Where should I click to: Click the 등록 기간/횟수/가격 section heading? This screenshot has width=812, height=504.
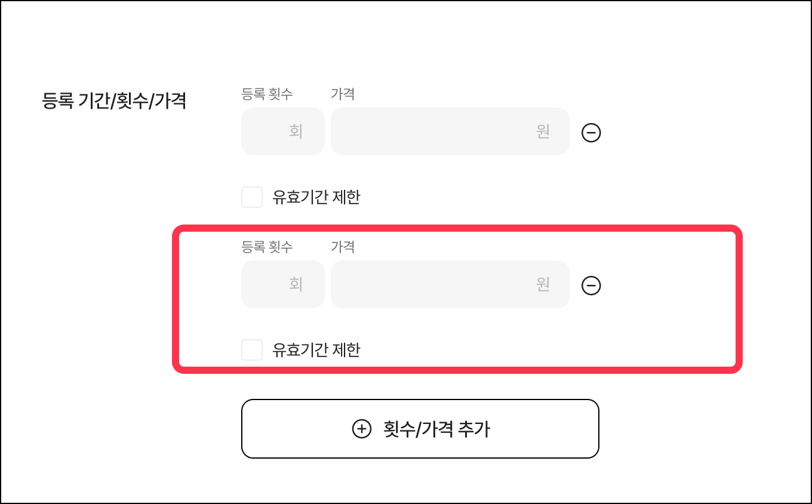114,100
